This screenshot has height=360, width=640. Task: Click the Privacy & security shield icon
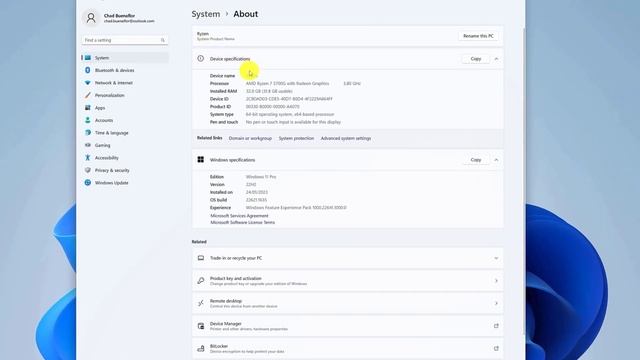pos(88,170)
